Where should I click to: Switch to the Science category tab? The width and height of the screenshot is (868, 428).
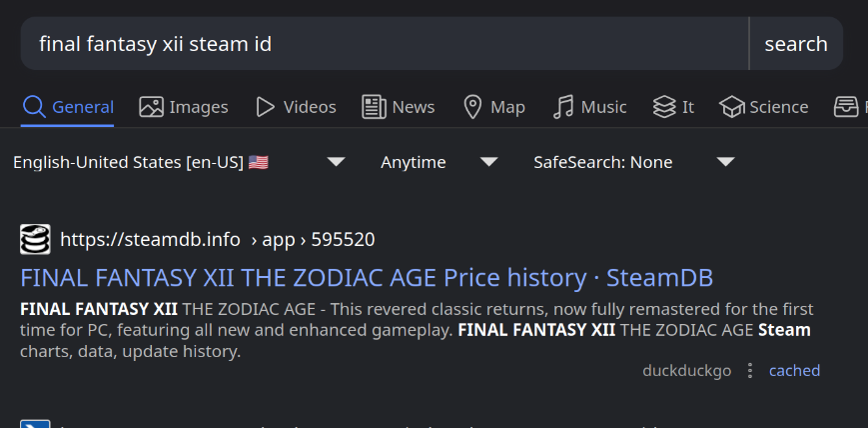(765, 107)
